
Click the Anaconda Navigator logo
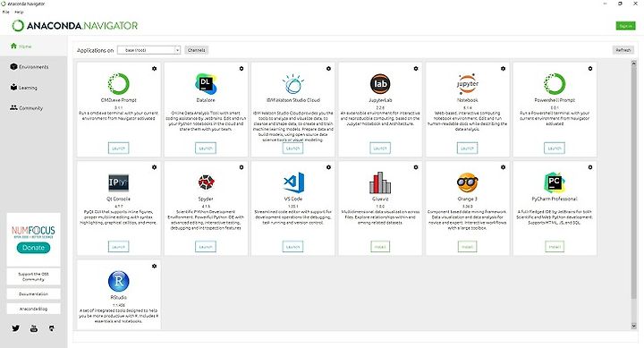[x=75, y=25]
